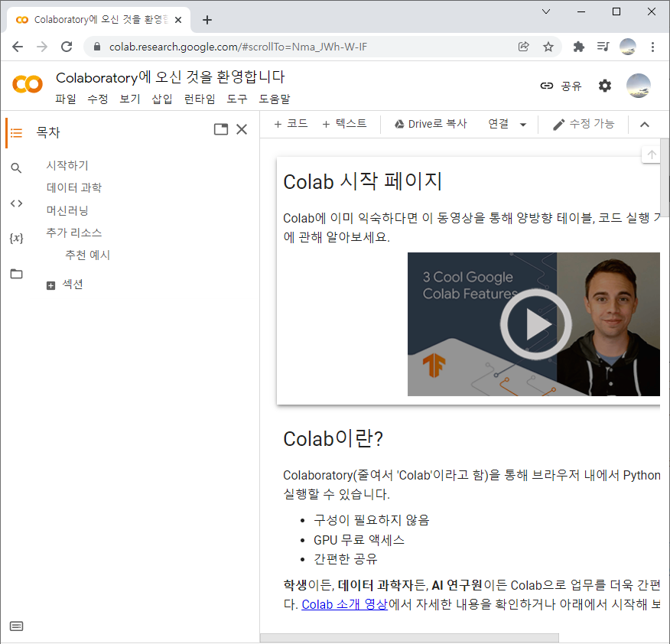
Task: View site security lock icon
Action: 97,47
